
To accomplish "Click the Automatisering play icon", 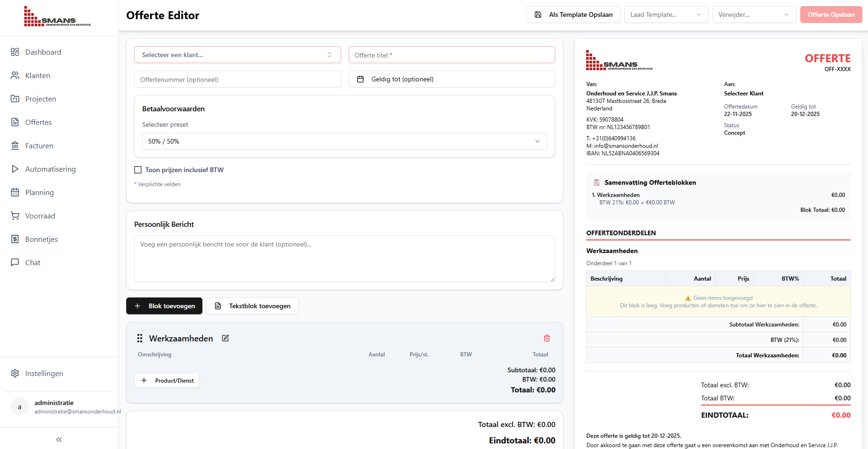I will click(x=15, y=169).
